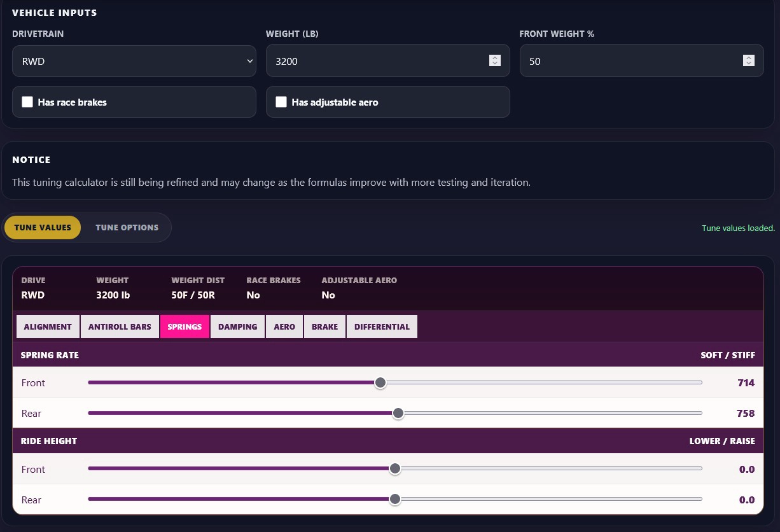Show the Brake tab
This screenshot has height=532, width=780.
[324, 326]
